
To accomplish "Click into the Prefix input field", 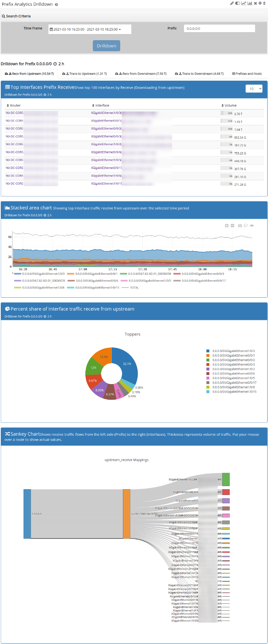I will click(219, 29).
